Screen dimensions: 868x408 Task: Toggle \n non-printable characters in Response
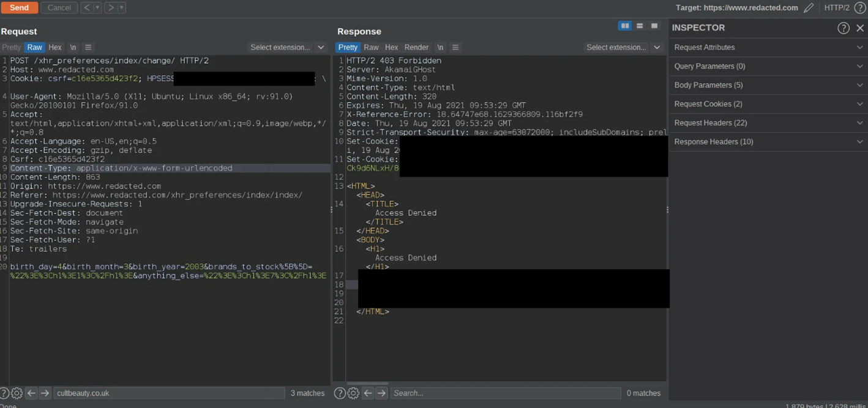tap(440, 47)
